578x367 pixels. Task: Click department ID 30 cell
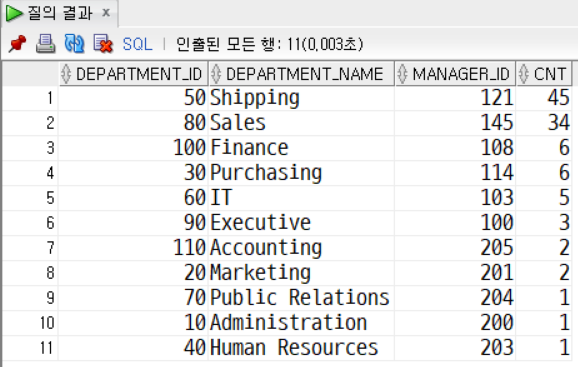click(x=133, y=173)
